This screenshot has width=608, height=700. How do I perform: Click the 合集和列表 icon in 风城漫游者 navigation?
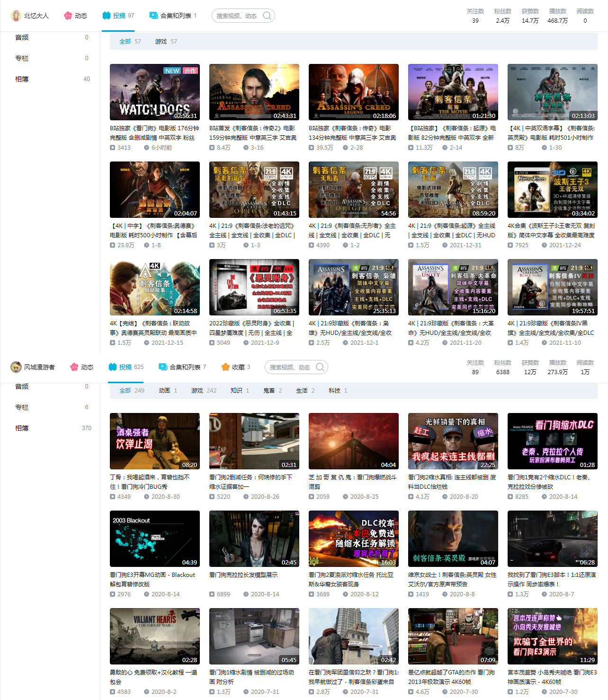click(x=163, y=367)
